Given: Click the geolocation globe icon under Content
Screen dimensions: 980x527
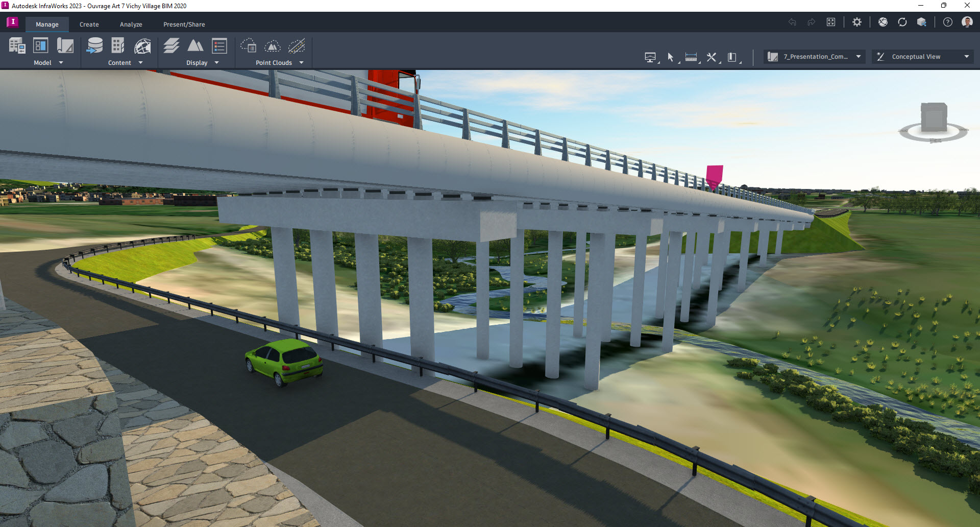Looking at the screenshot, I should (143, 45).
